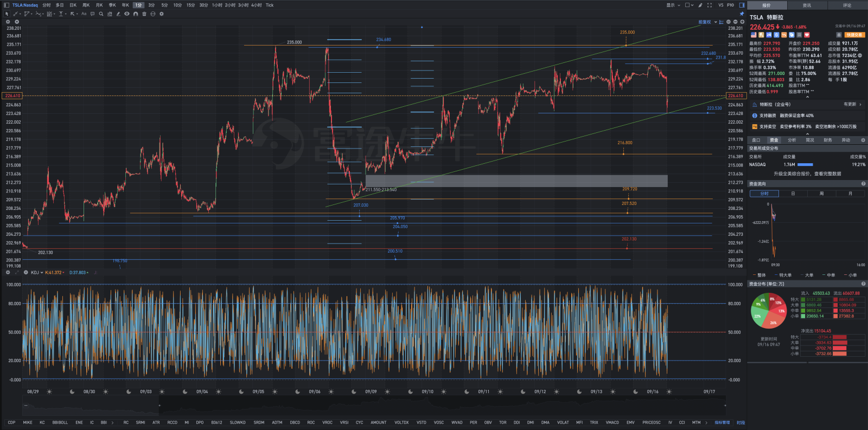Reset chart scale with equals icon
The image size is (868, 430).
(x=728, y=22)
